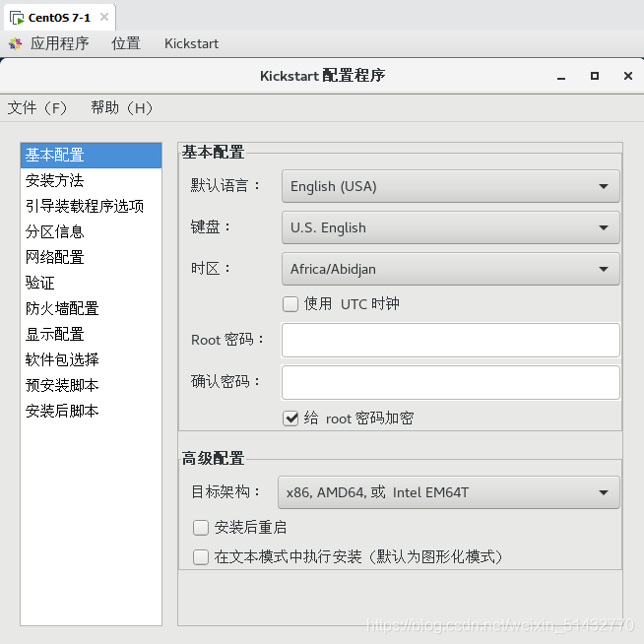Select 安装方法 in the sidebar
Image resolution: width=644 pixels, height=644 pixels.
[92, 181]
